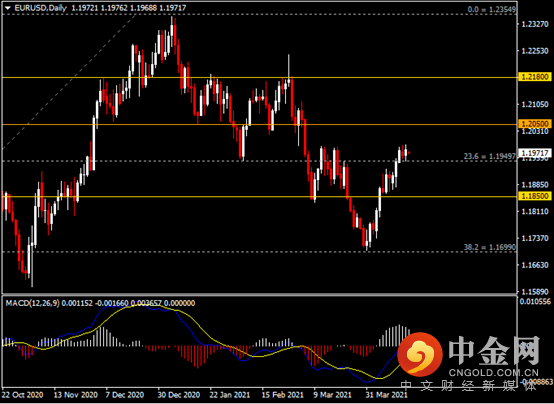554x404 pixels.
Task: Click the 13 Nov 2020 date marker
Action: pos(76,395)
